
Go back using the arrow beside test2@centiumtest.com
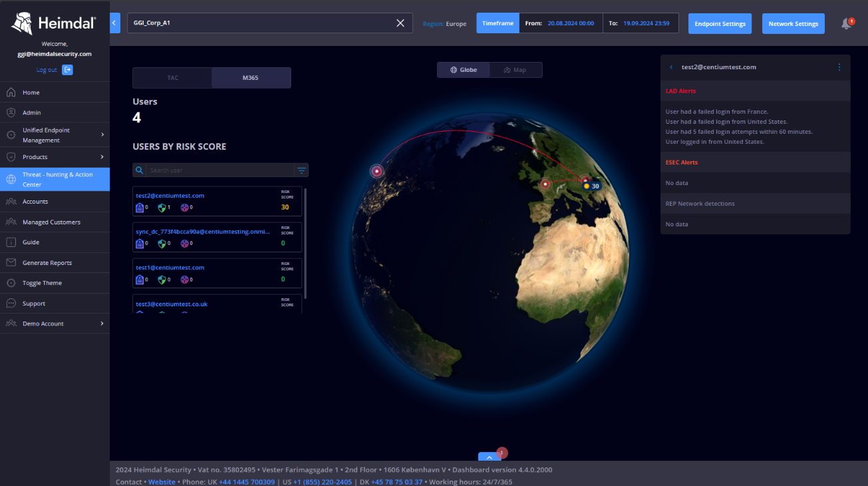click(671, 67)
